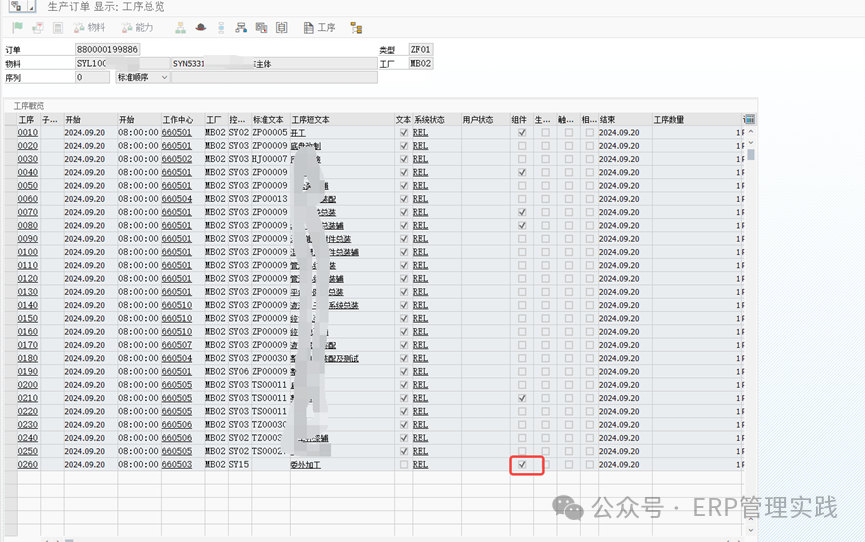Click the yellow tree structure icon
This screenshot has height=542, width=865.
(x=356, y=28)
